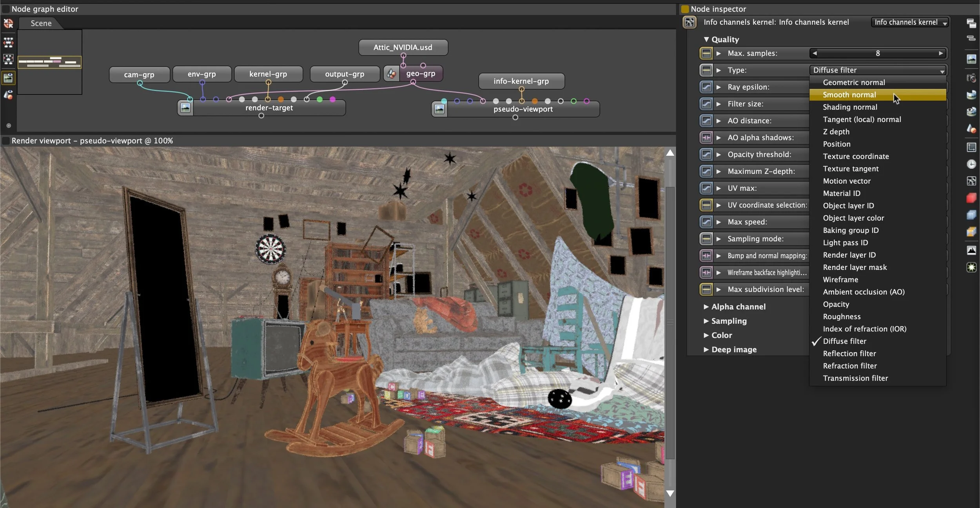This screenshot has height=508, width=980.
Task: Click the Max. samples increase arrow
Action: (x=941, y=53)
